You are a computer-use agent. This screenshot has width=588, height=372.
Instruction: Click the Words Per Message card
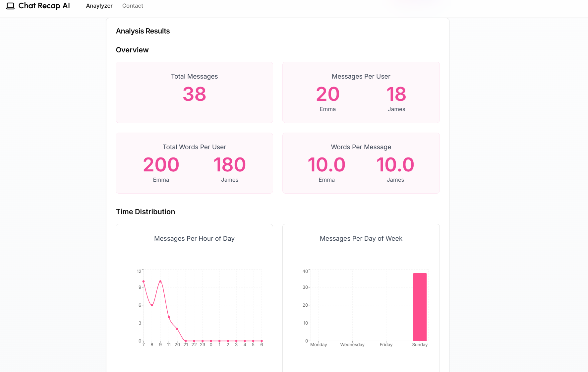(x=361, y=163)
